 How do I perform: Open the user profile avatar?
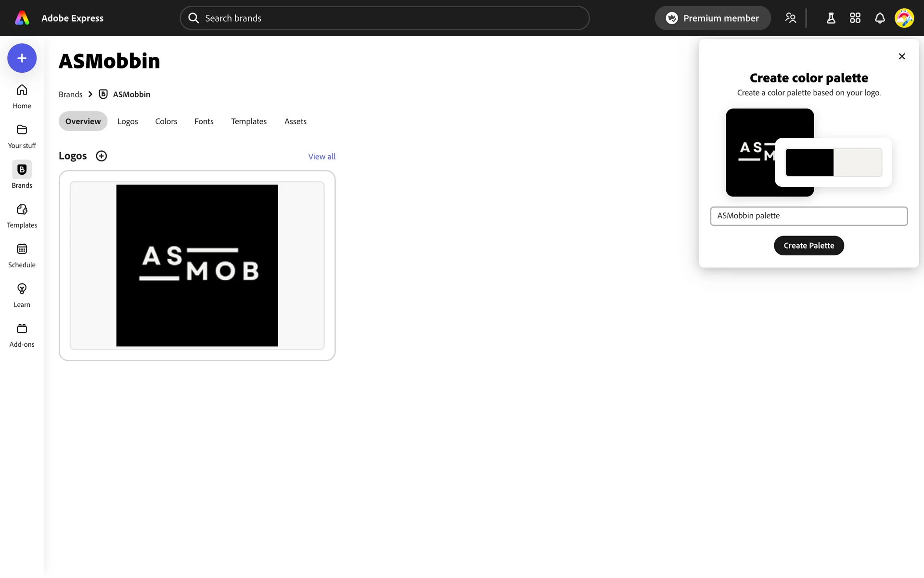pyautogui.click(x=904, y=18)
